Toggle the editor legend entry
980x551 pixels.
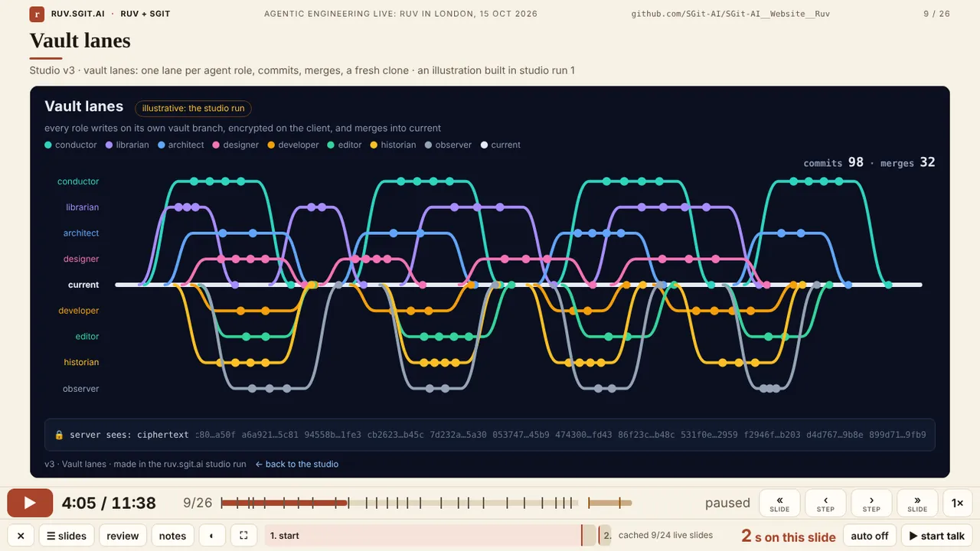[345, 145]
